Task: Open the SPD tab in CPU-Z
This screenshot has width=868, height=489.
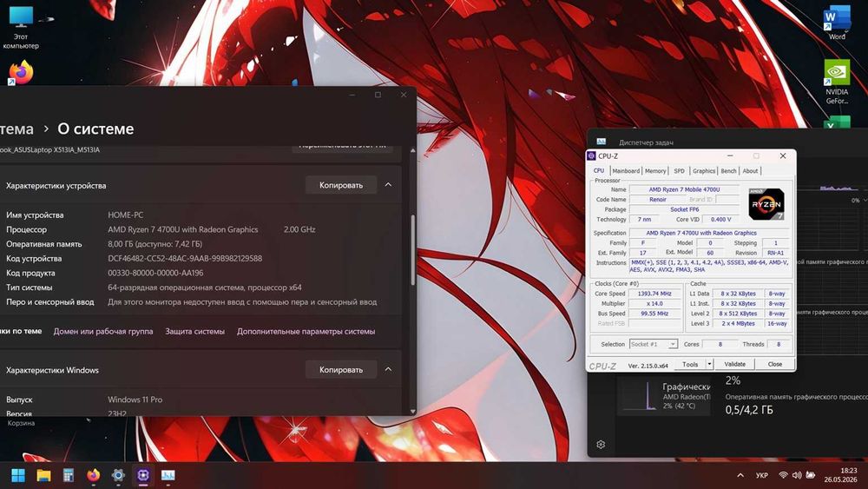Action: 680,170
